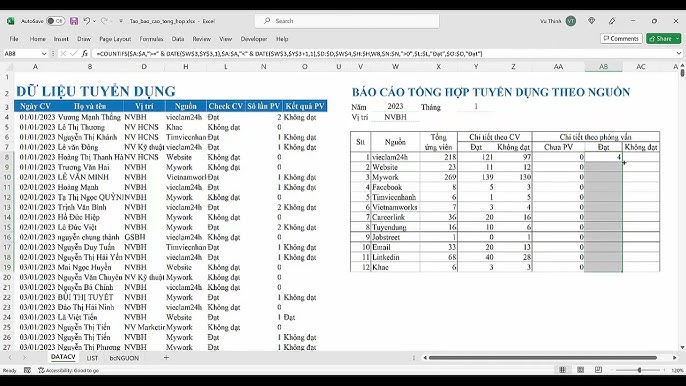Open the Developer ribbon tab
This screenshot has width=686, height=386.
(x=254, y=39)
